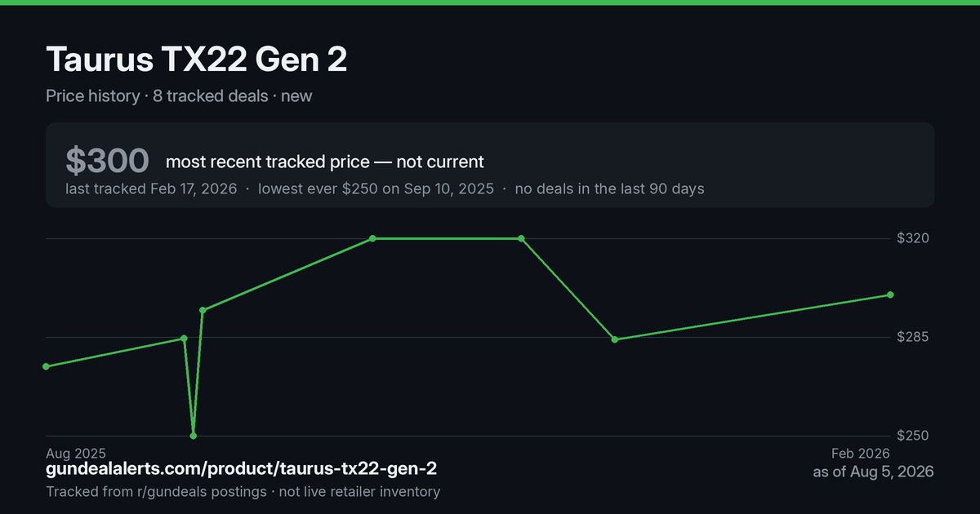Select the second $320 peak data point
The image size is (980, 514).
[x=521, y=238]
